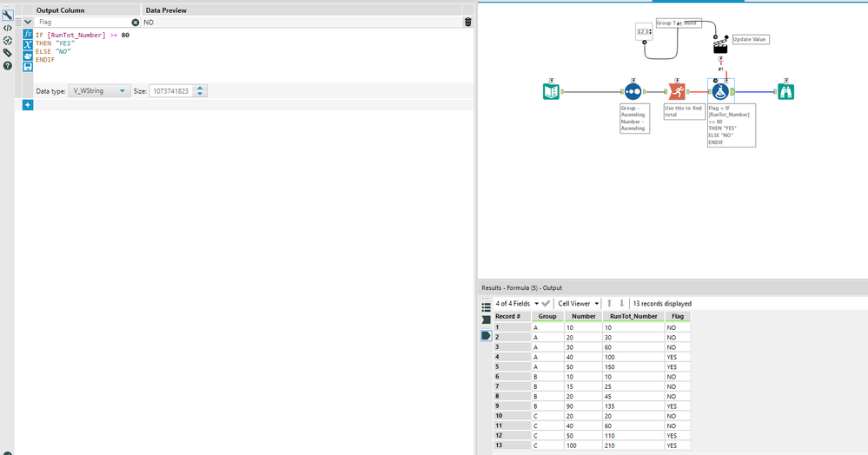Show results messages list icon

[486, 307]
